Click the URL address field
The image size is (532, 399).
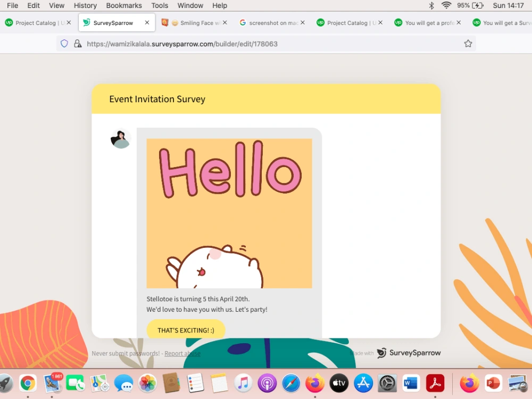coord(266,44)
